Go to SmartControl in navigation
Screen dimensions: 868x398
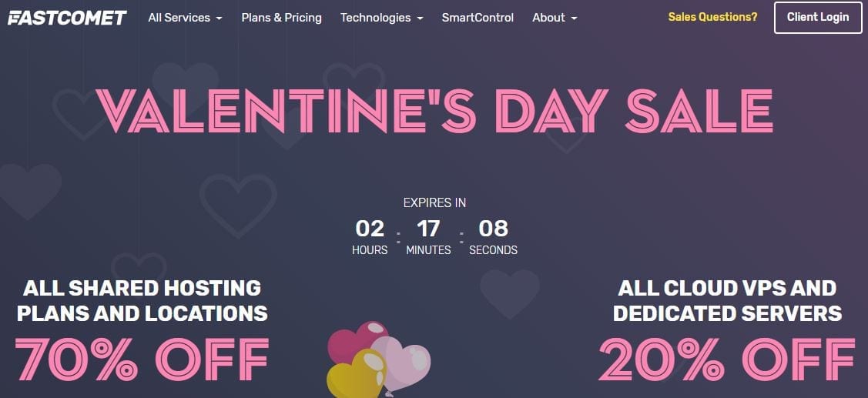(x=478, y=18)
